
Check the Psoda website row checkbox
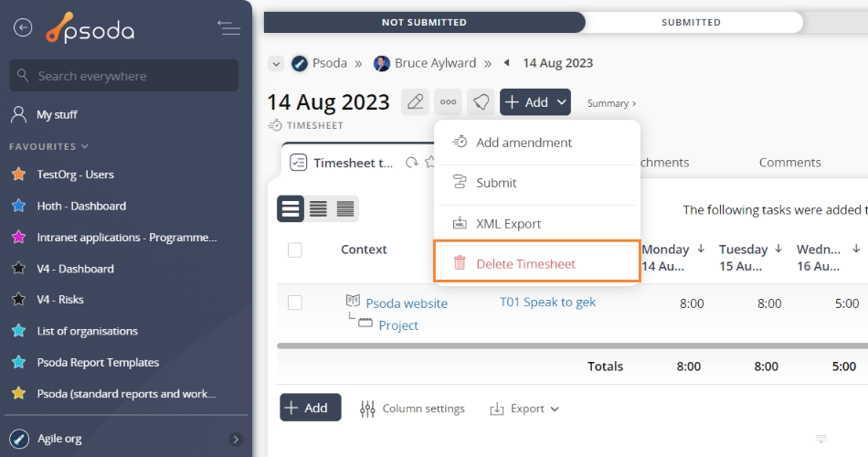tap(295, 303)
